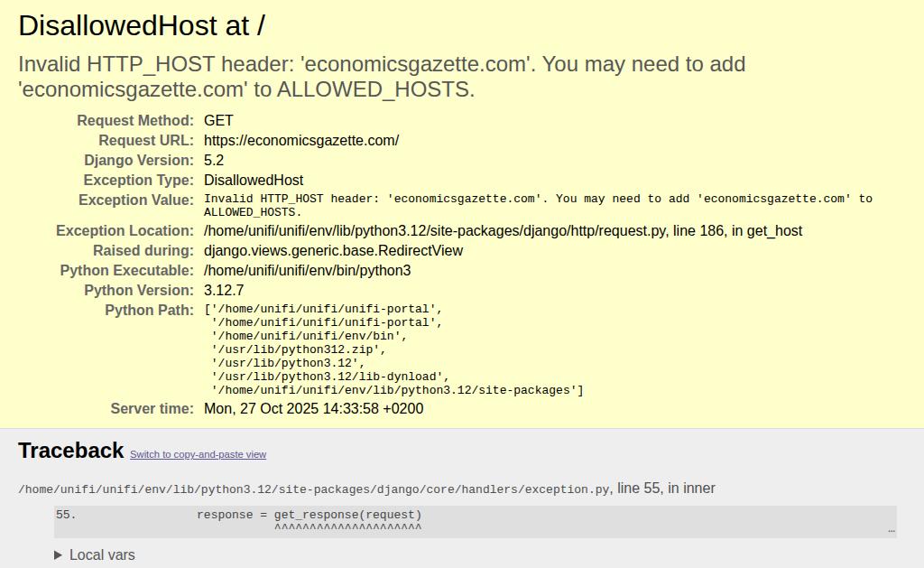Click the Server time timestamp value
924x568 pixels.
[x=313, y=408]
